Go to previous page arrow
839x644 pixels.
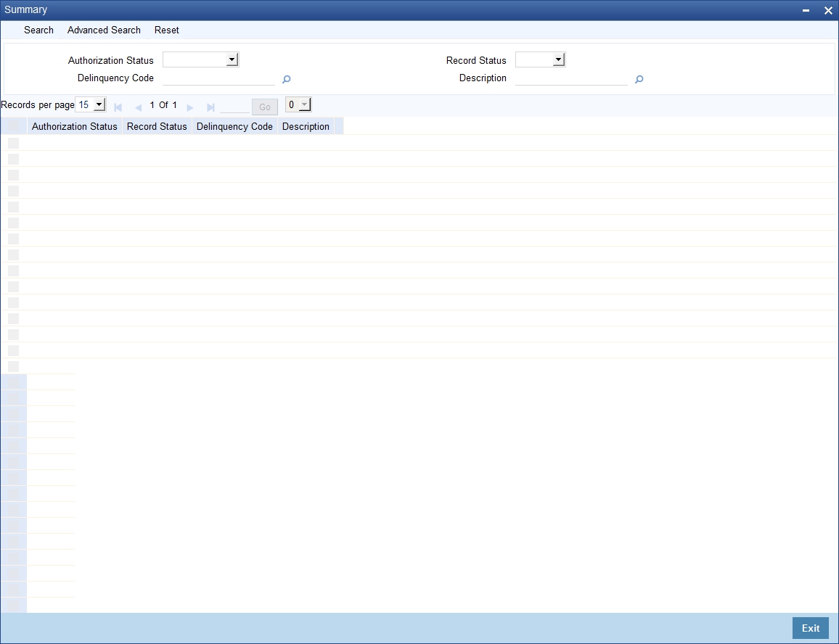(x=138, y=107)
